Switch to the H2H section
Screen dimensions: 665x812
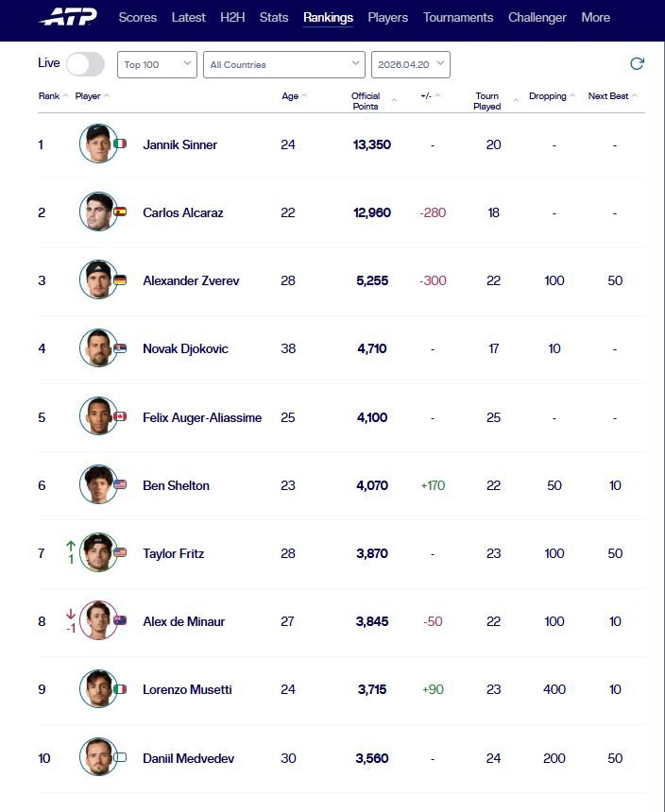point(232,18)
